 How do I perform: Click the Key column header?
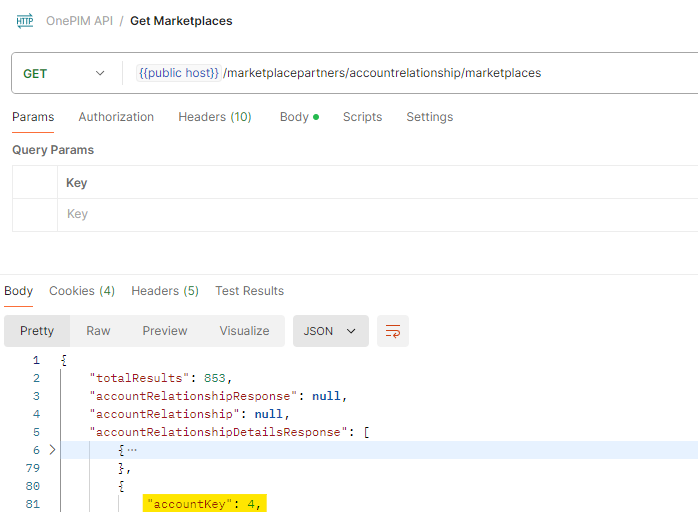point(77,183)
